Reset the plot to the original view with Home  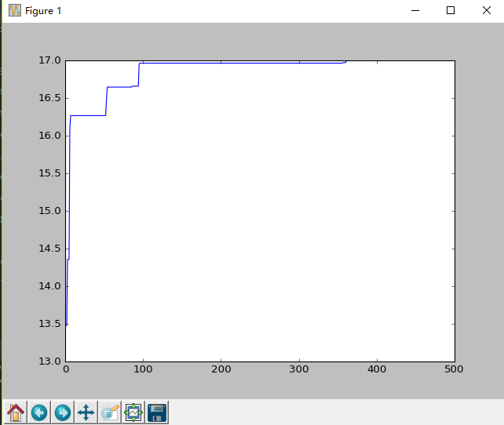click(16, 412)
